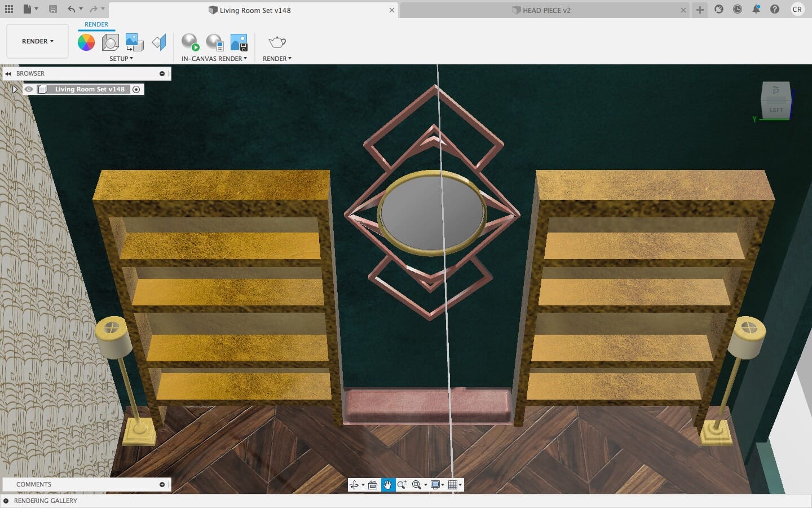Select the Look At tool
Screen dimensions: 812x508
[x=373, y=485]
